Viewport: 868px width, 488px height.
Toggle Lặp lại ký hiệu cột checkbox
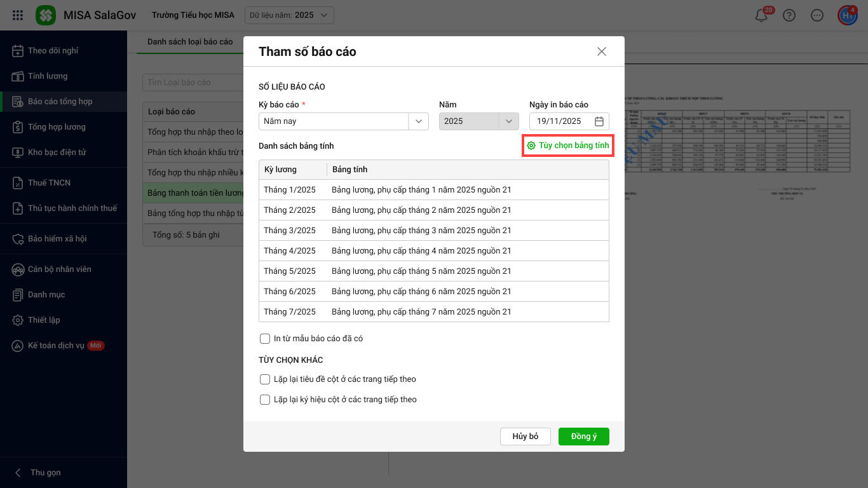pyautogui.click(x=265, y=400)
